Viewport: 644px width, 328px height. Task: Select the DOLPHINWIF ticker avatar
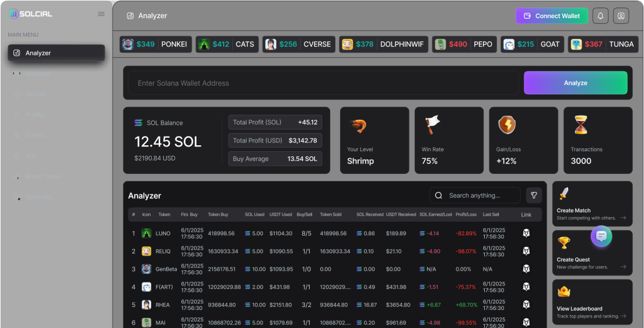348,44
